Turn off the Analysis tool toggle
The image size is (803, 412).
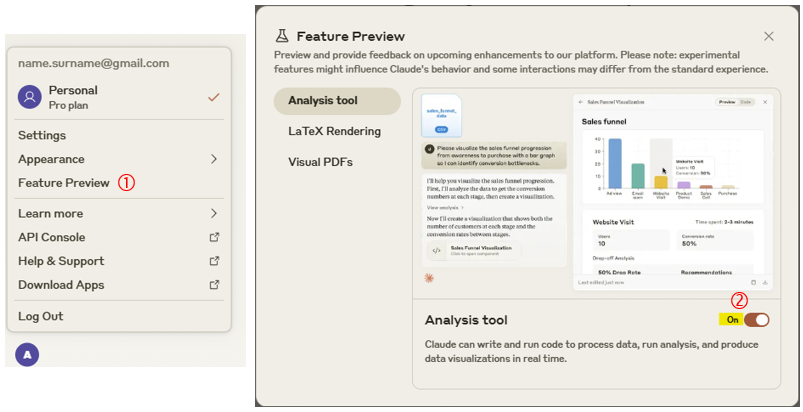(x=756, y=320)
